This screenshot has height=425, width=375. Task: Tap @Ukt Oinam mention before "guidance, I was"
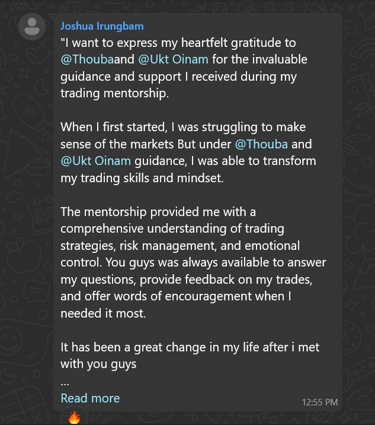click(96, 161)
